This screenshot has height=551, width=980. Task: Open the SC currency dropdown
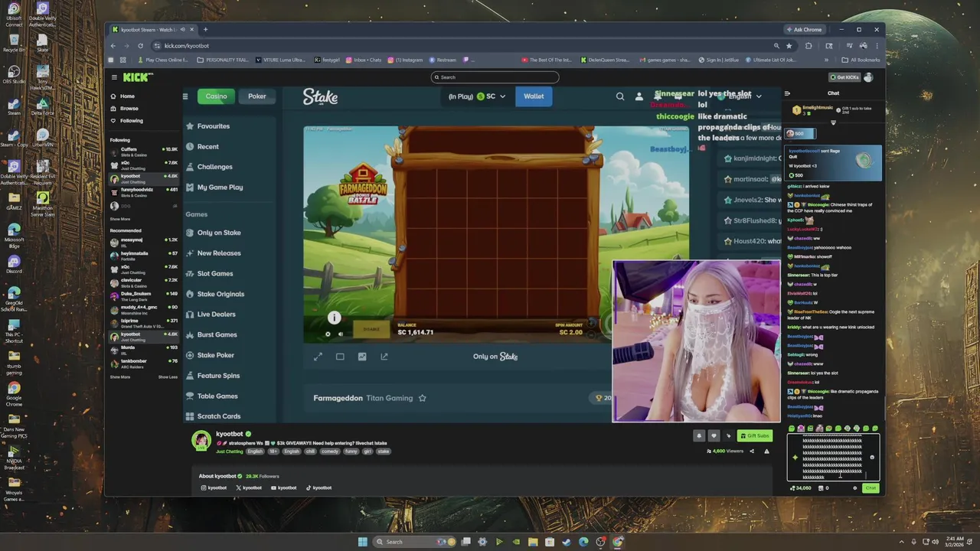coord(478,96)
